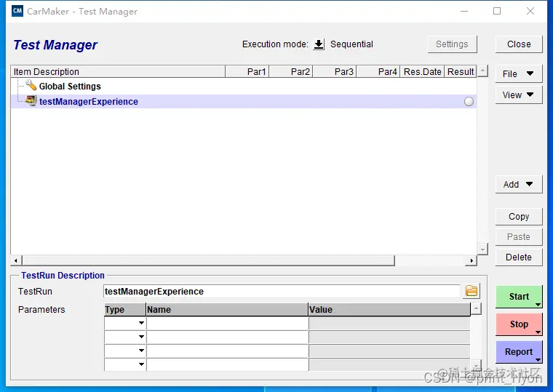This screenshot has width=553, height=392.
Task: Open the View dropdown menu
Action: pyautogui.click(x=518, y=95)
